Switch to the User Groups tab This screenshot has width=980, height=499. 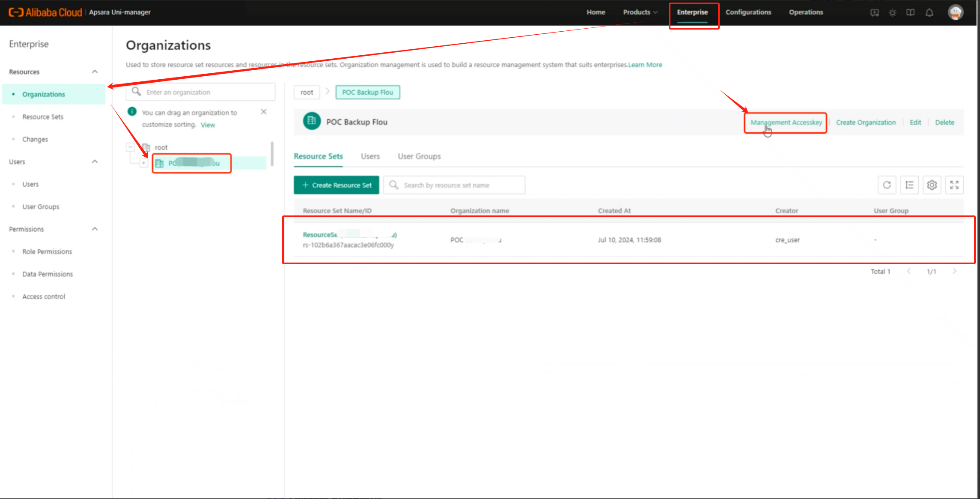pos(419,156)
